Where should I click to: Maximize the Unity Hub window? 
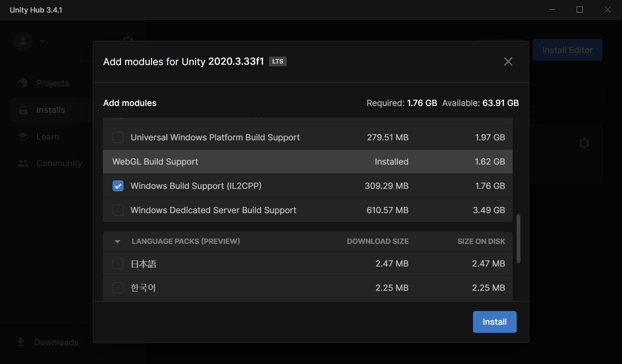click(x=579, y=10)
